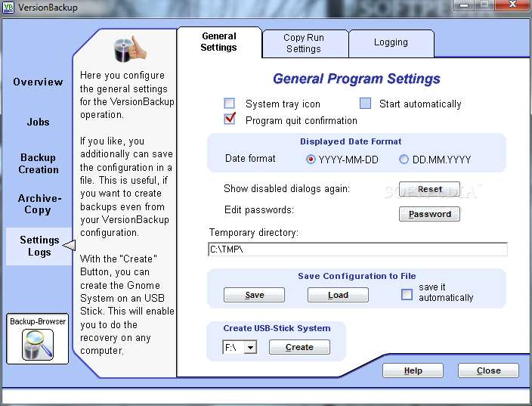The width and height of the screenshot is (532, 406).
Task: Click the Save Configuration to File heading
Action: coord(357,276)
